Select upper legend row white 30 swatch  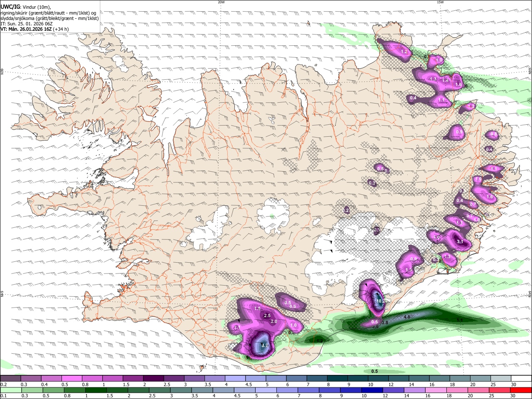[x=522, y=379]
